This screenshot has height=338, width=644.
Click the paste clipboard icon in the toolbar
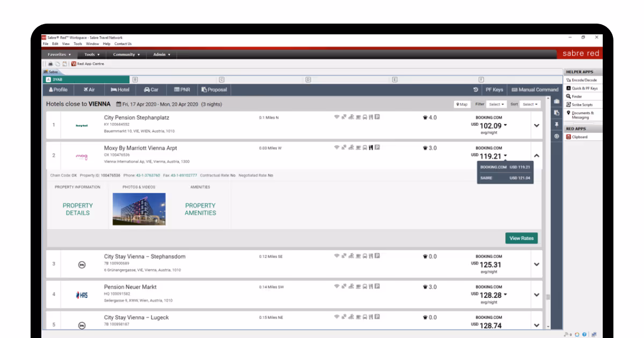tap(64, 64)
